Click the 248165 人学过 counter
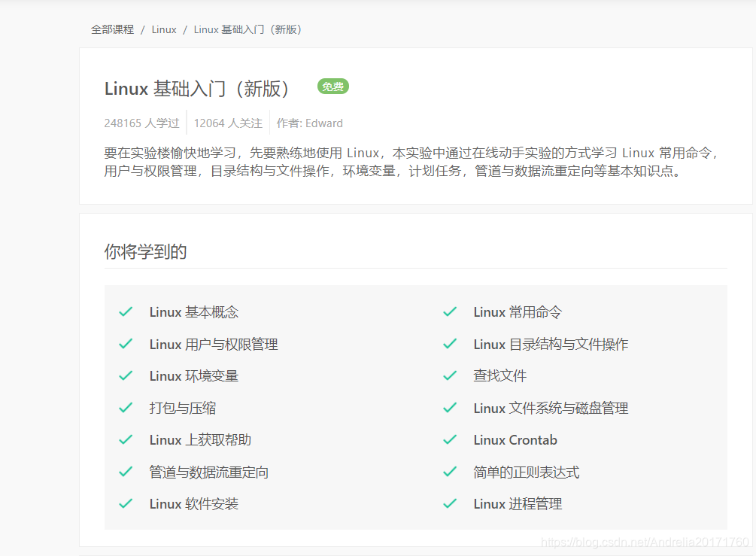The width and height of the screenshot is (756, 556). tap(141, 123)
